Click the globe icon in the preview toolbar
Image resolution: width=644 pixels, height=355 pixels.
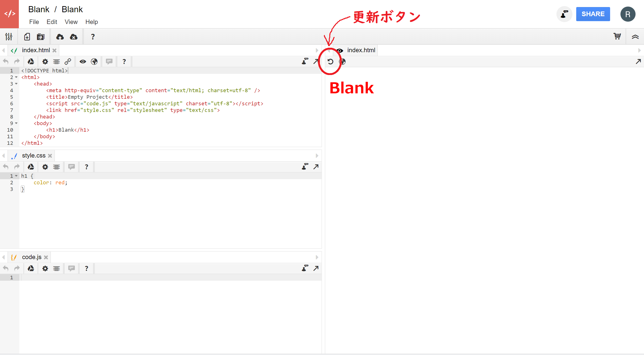(x=342, y=62)
